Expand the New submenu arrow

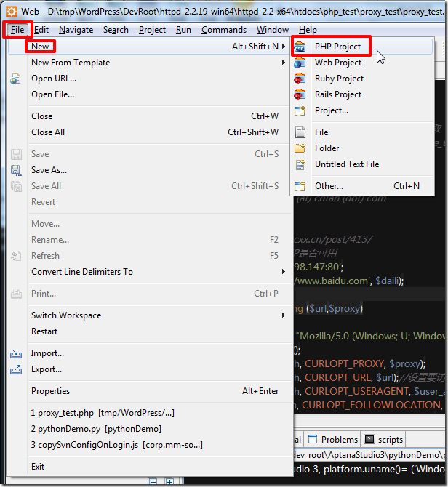pyautogui.click(x=284, y=47)
